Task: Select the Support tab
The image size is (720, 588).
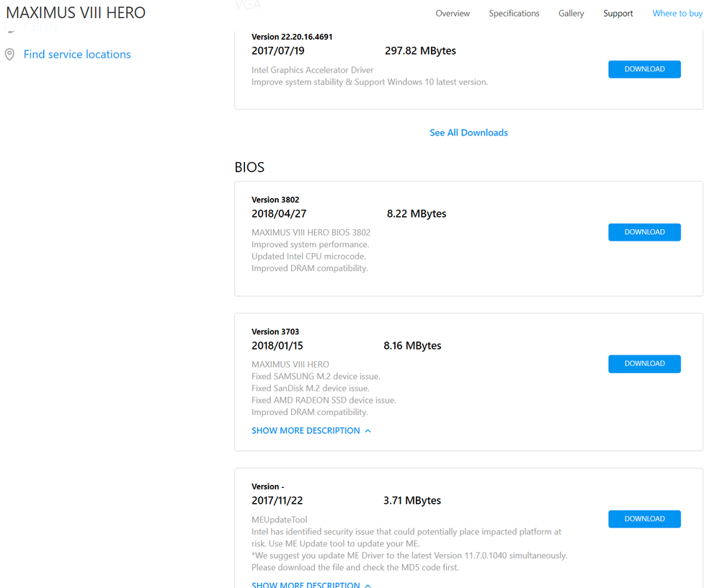Action: 618,13
